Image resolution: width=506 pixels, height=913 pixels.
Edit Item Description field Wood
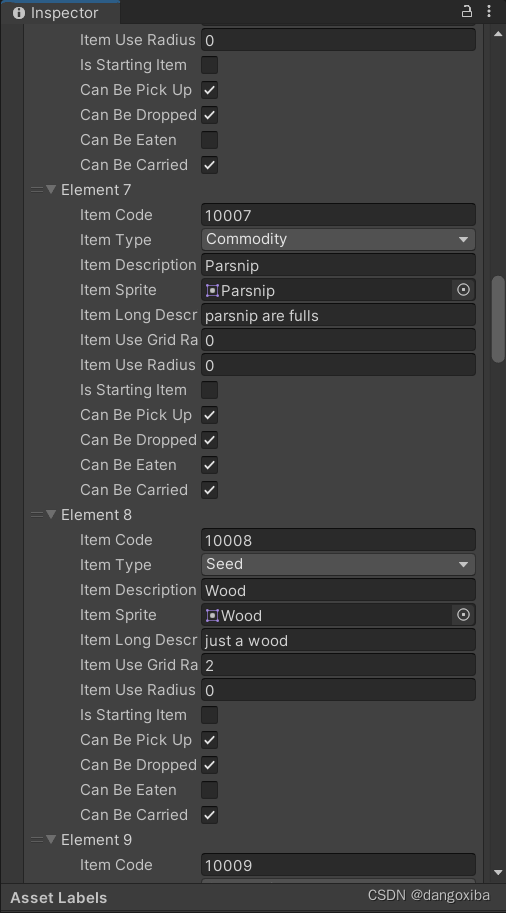pos(338,590)
